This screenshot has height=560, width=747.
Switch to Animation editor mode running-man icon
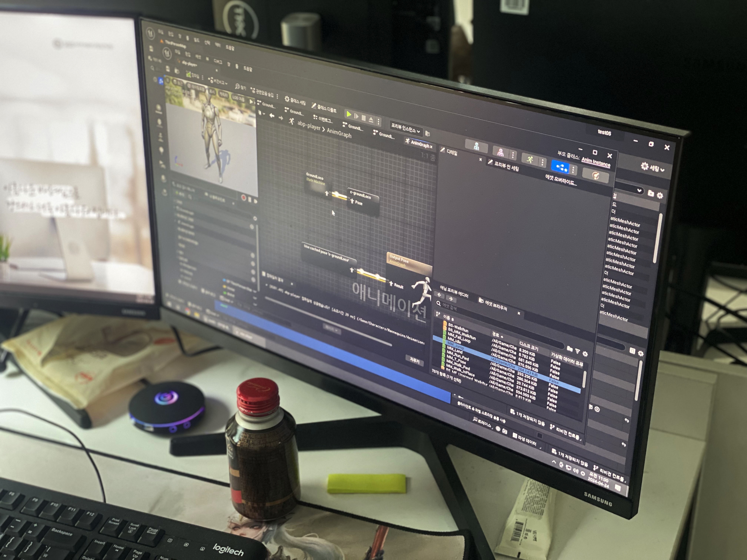[x=530, y=159]
